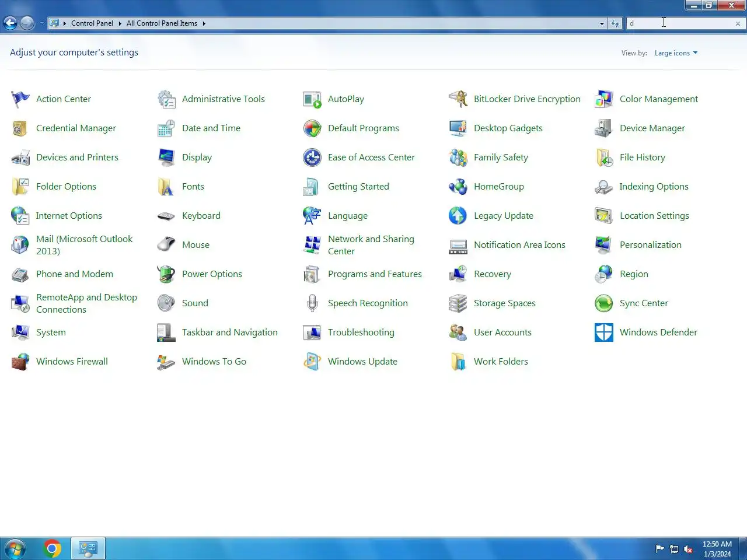Open Indexing Options magnifier icon
Image resolution: width=747 pixels, height=560 pixels.
(x=604, y=187)
